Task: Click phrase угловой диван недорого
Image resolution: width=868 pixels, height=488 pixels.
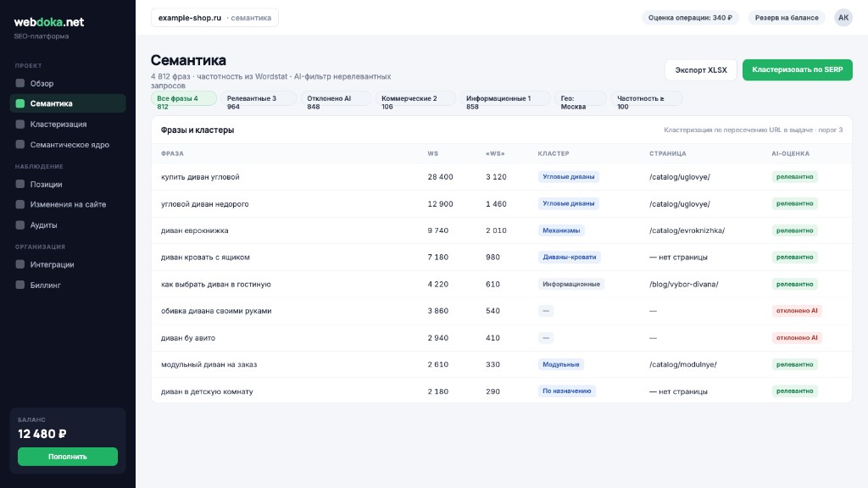Action: click(x=205, y=203)
